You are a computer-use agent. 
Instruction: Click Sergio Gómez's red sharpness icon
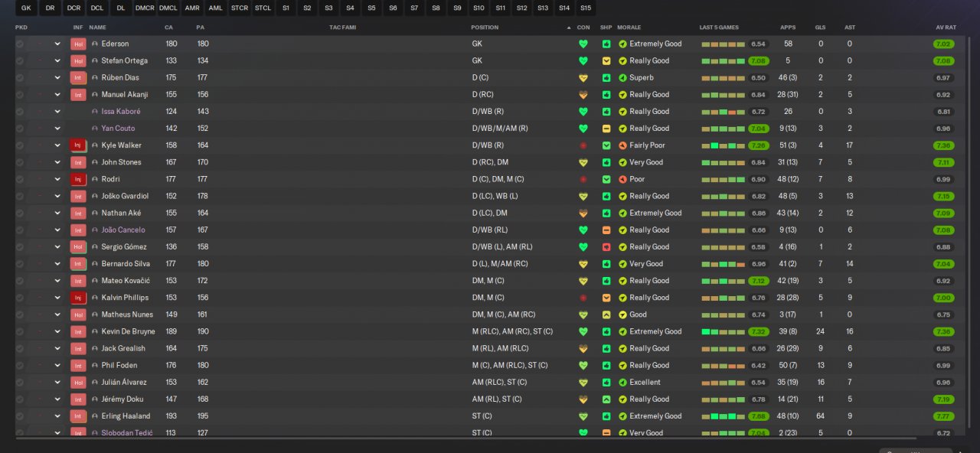pos(606,247)
